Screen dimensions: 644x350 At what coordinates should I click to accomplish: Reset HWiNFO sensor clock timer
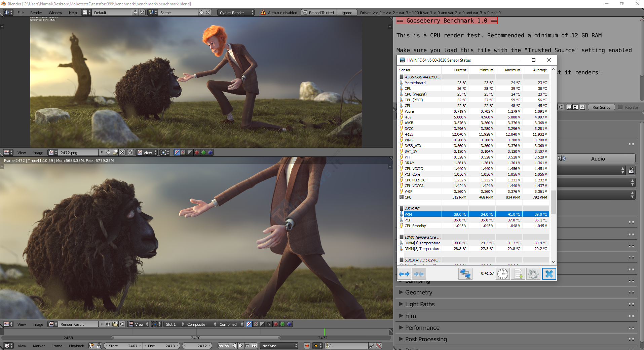pyautogui.click(x=503, y=274)
